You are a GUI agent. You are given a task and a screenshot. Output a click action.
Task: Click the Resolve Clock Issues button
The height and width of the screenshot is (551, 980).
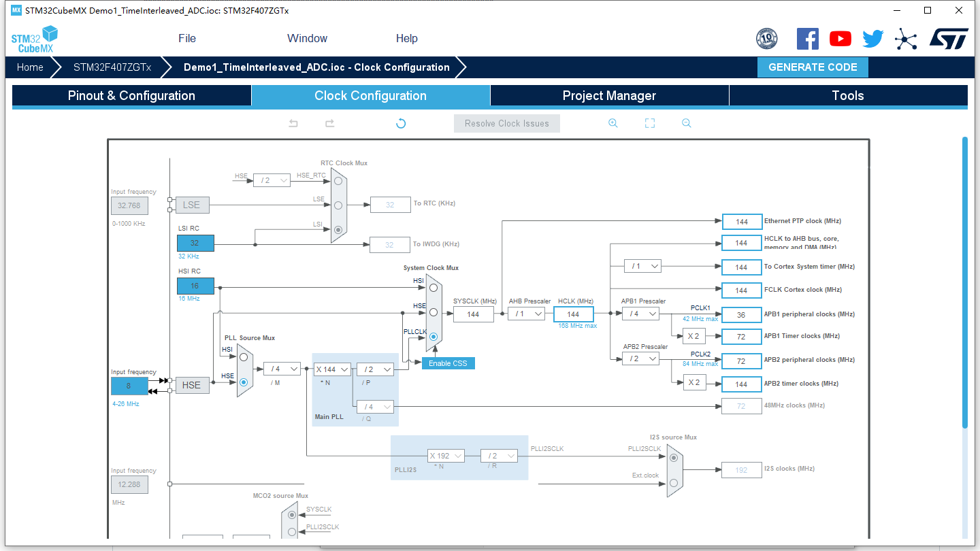click(507, 123)
